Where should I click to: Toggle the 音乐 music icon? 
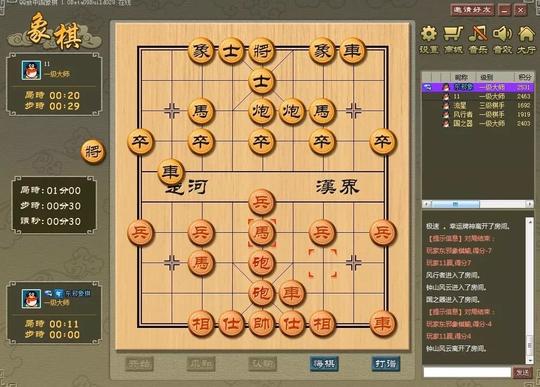(478, 40)
